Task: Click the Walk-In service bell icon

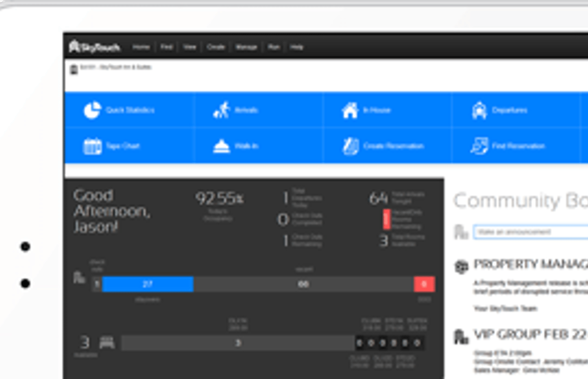Action: tap(221, 146)
